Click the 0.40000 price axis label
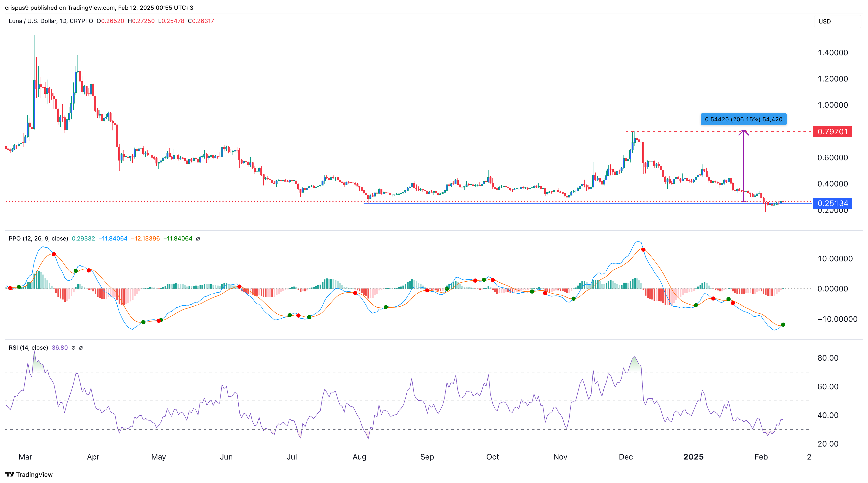 tap(833, 184)
